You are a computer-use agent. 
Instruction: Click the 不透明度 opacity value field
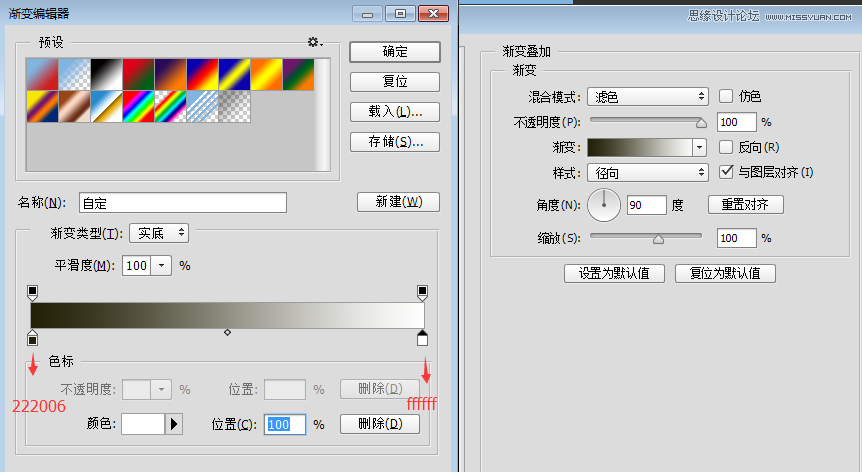(737, 122)
